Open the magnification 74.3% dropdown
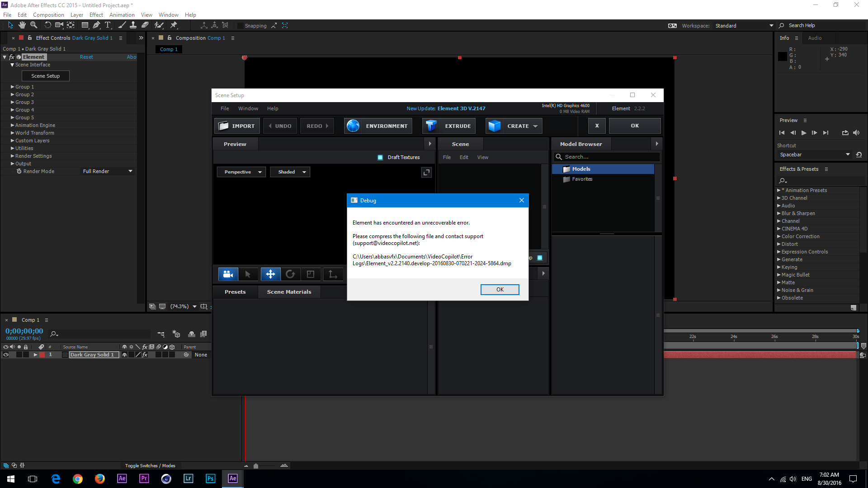Screen dimensions: 868x488 [184, 306]
